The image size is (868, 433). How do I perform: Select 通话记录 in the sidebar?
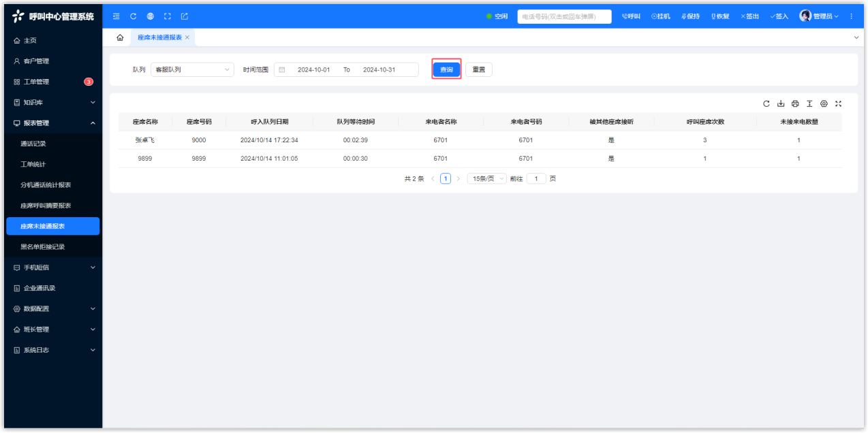click(33, 144)
